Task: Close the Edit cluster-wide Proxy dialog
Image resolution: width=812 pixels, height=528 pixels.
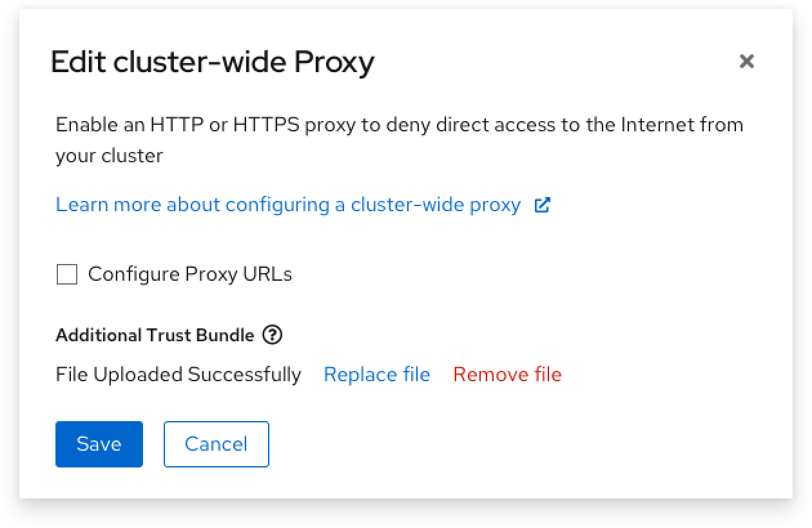Action: pos(746,62)
